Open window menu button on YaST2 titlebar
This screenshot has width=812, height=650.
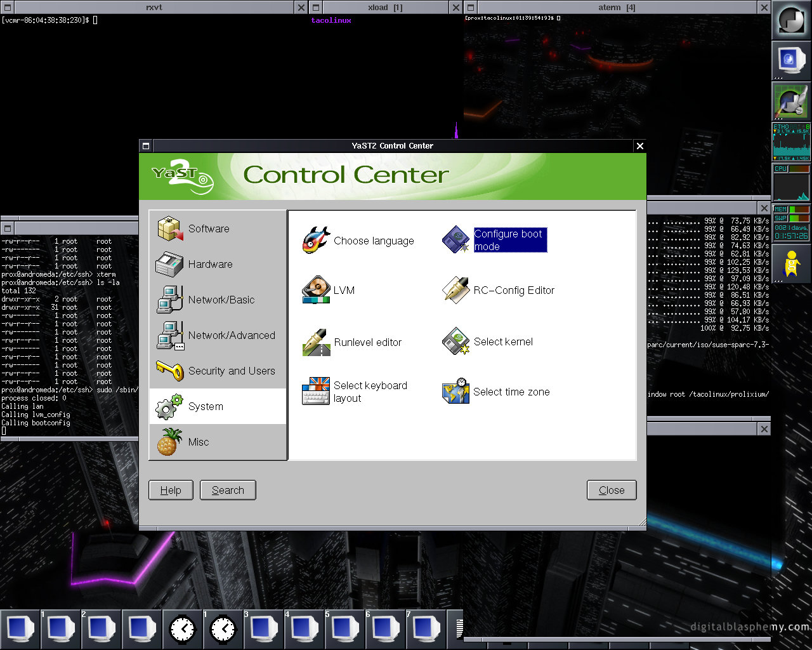coord(146,146)
